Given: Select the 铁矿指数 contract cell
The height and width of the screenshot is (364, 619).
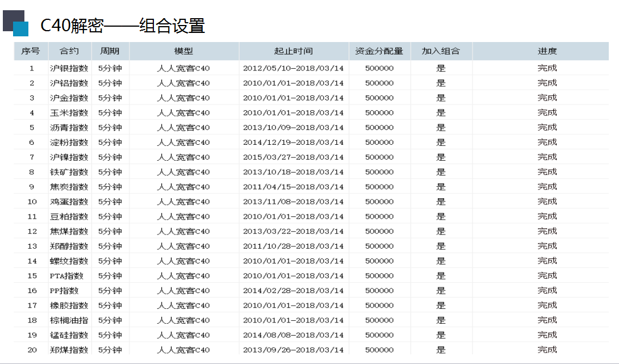Looking at the screenshot, I should (x=69, y=172).
